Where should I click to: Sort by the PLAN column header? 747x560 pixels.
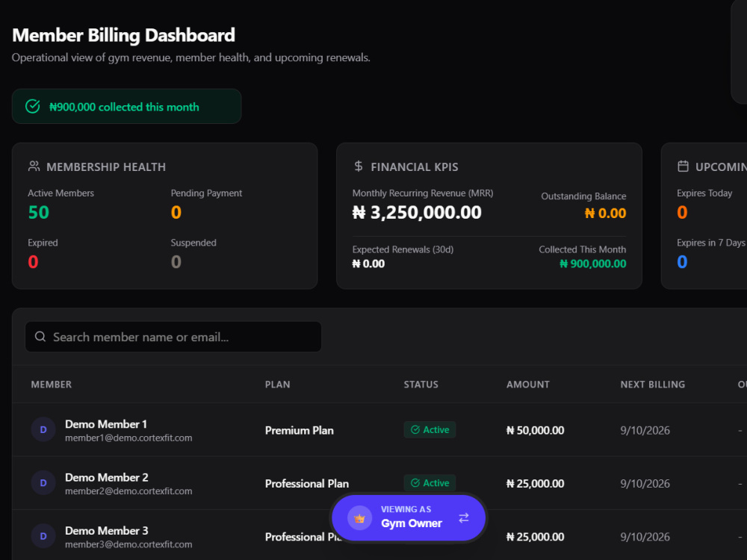pos(277,385)
